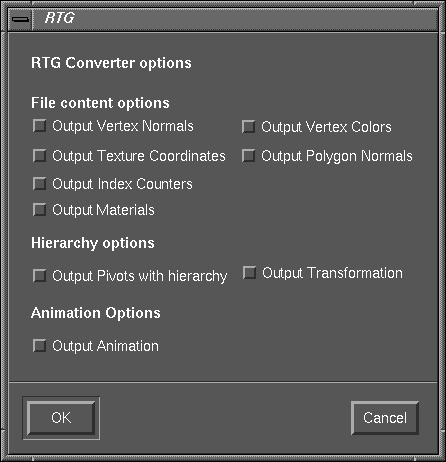Click the Output Index Counters label text

(122, 184)
